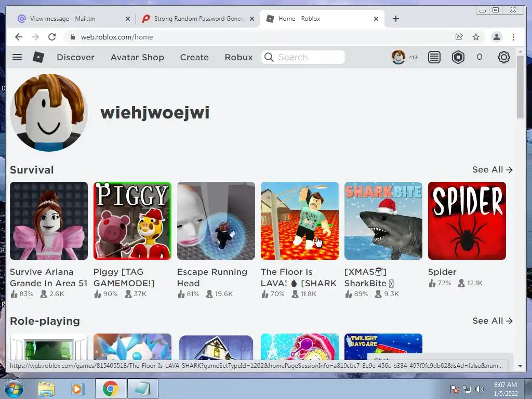
Task: Launch Windows Media Player from taskbar
Action: tap(77, 389)
